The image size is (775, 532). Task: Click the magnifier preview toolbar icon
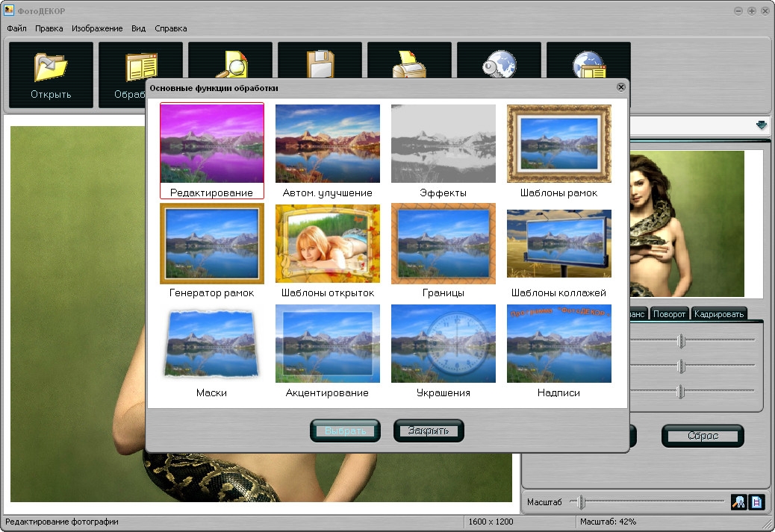tap(231, 63)
